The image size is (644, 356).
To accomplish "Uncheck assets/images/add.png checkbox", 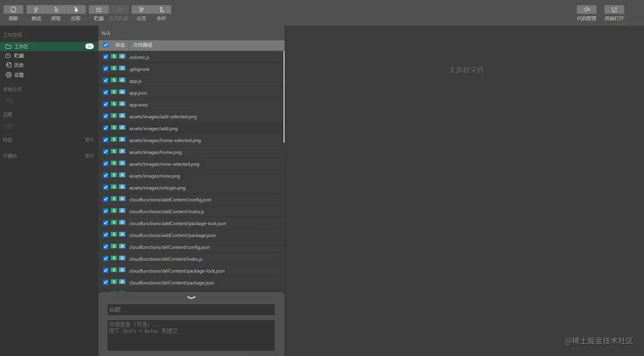I will pyautogui.click(x=106, y=128).
